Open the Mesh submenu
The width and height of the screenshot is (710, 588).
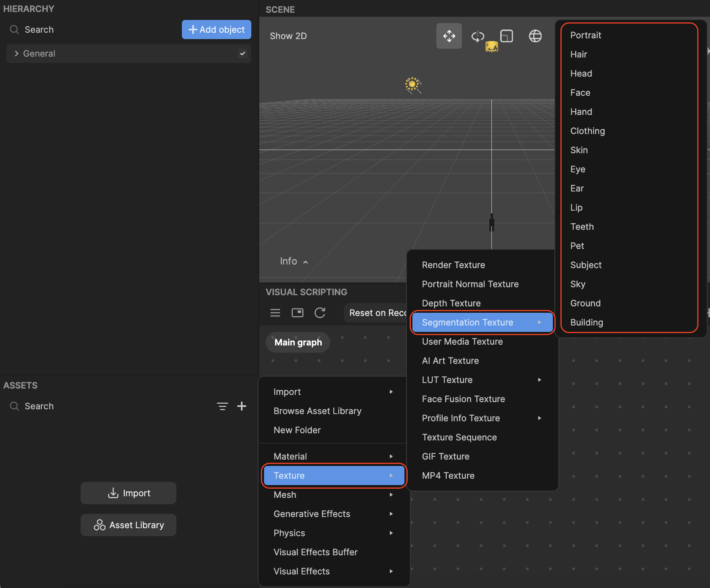[x=333, y=495]
